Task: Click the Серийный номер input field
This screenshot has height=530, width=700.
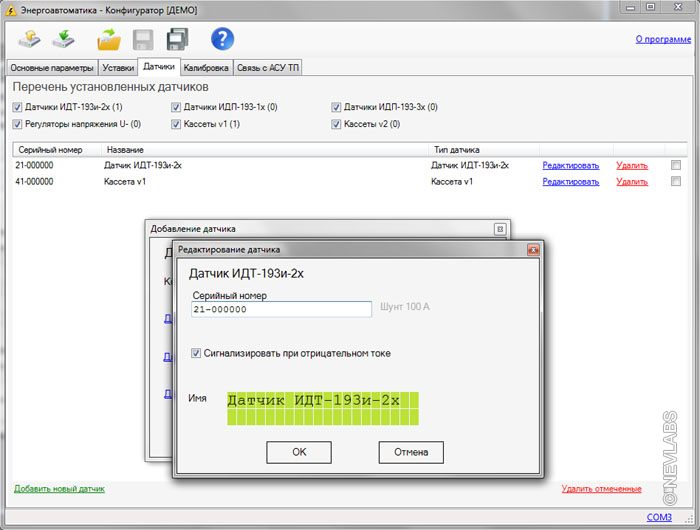Action: point(280,309)
